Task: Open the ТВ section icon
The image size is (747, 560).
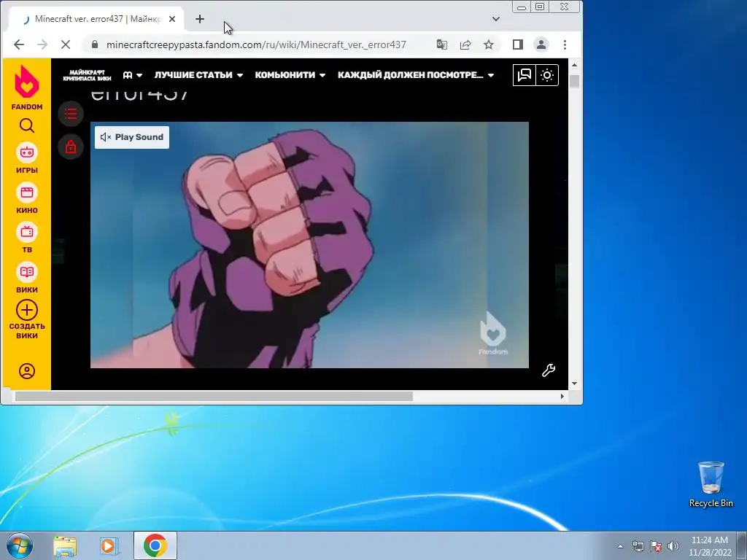Action: point(27,233)
